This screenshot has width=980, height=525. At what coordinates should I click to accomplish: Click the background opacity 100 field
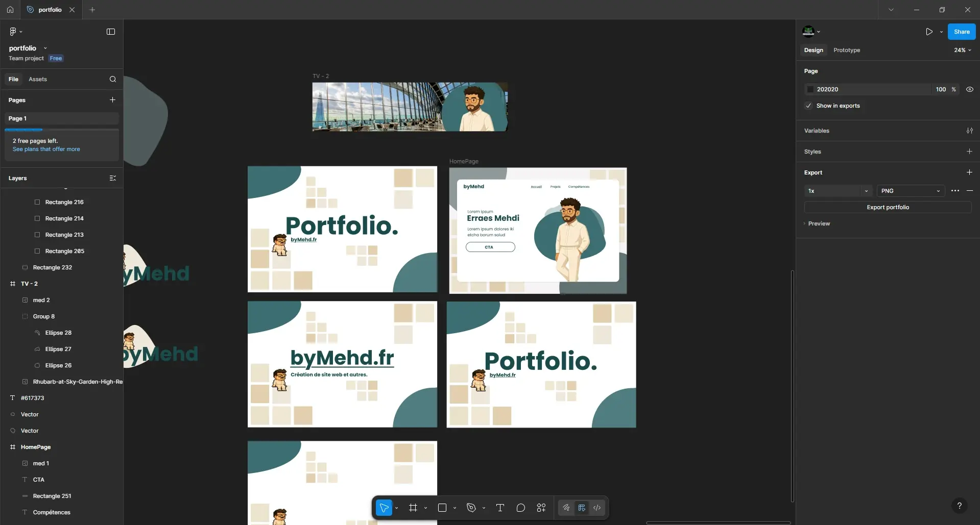coord(941,89)
